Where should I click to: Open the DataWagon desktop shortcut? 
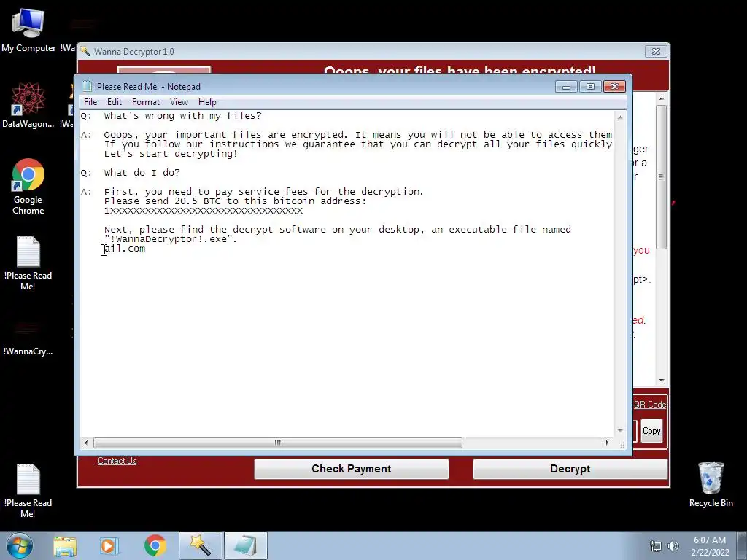click(x=28, y=105)
